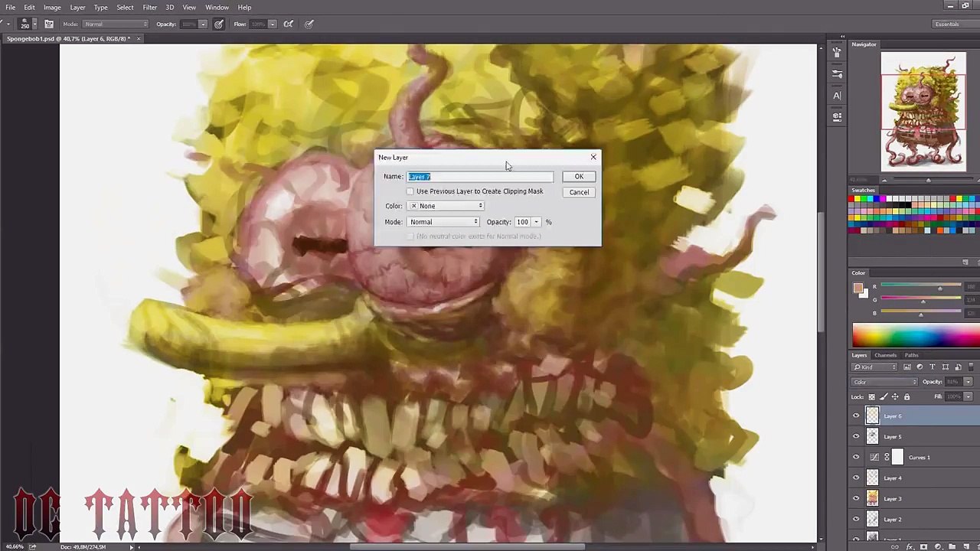
Task: Open the Brush Presets panel icon in dock
Action: pyautogui.click(x=837, y=52)
